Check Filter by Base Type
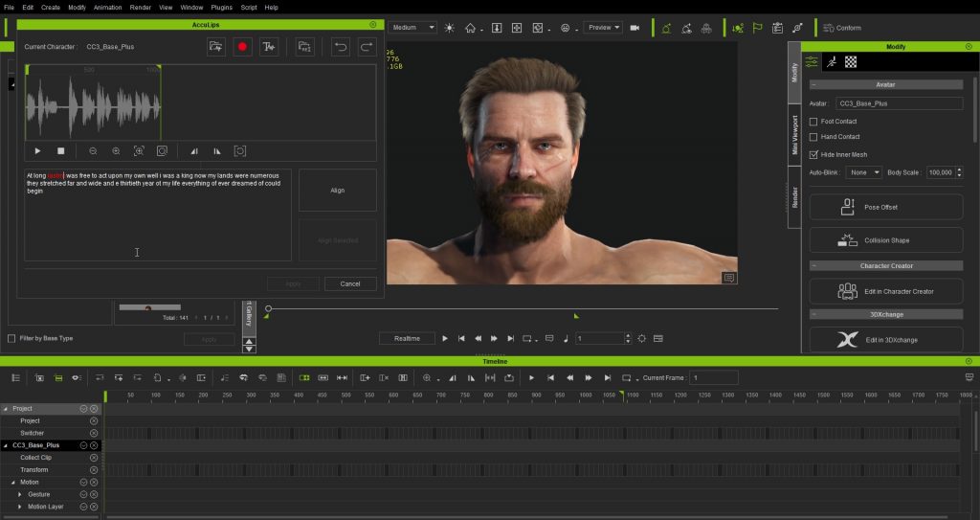Viewport: 980px width, 520px height. coord(11,339)
